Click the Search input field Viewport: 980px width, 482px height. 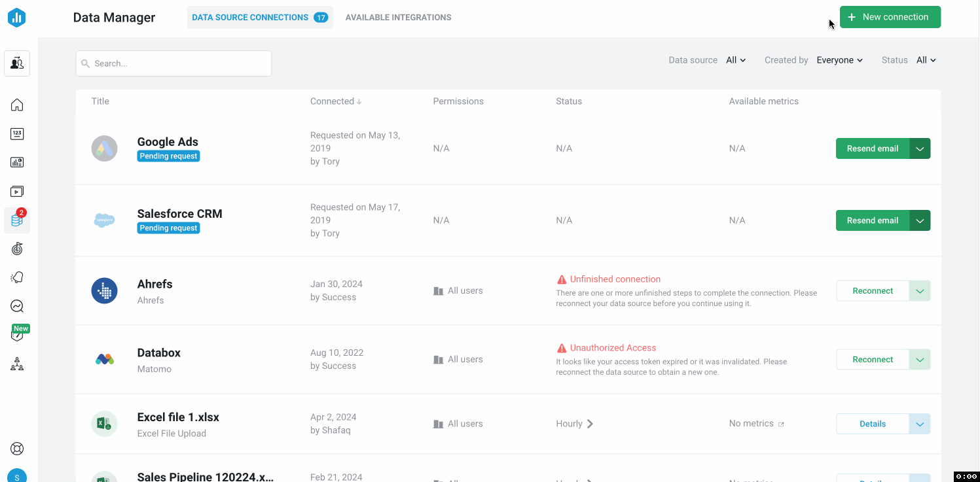point(173,63)
